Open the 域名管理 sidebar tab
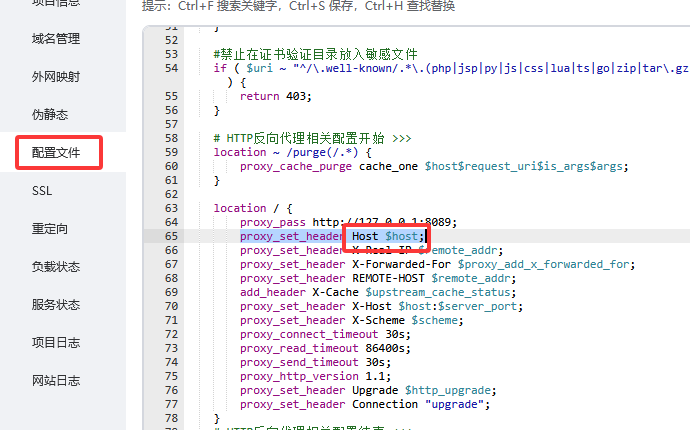 coord(55,39)
